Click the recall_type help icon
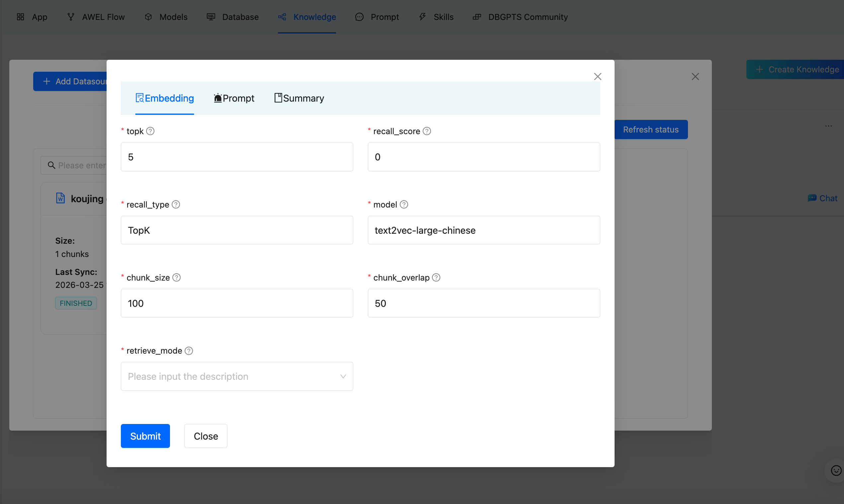844x504 pixels. (x=176, y=205)
